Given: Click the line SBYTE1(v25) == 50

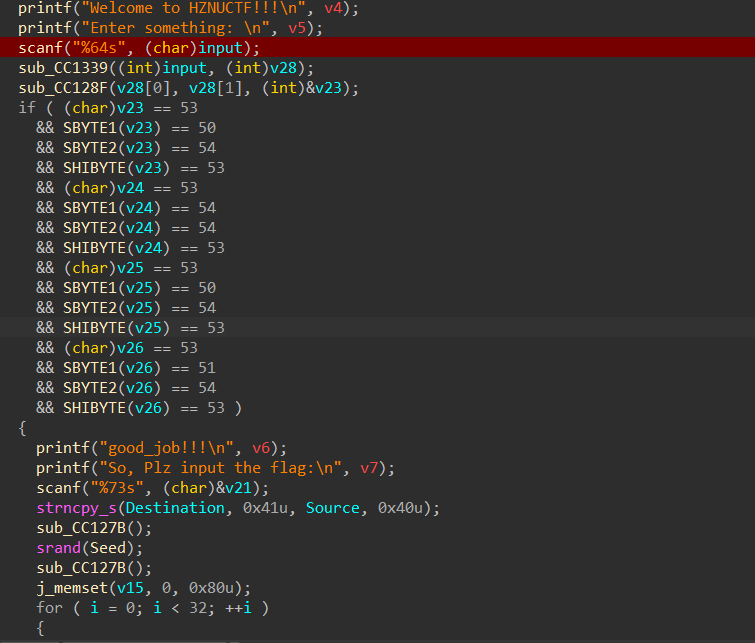Looking at the screenshot, I should point(139,288).
